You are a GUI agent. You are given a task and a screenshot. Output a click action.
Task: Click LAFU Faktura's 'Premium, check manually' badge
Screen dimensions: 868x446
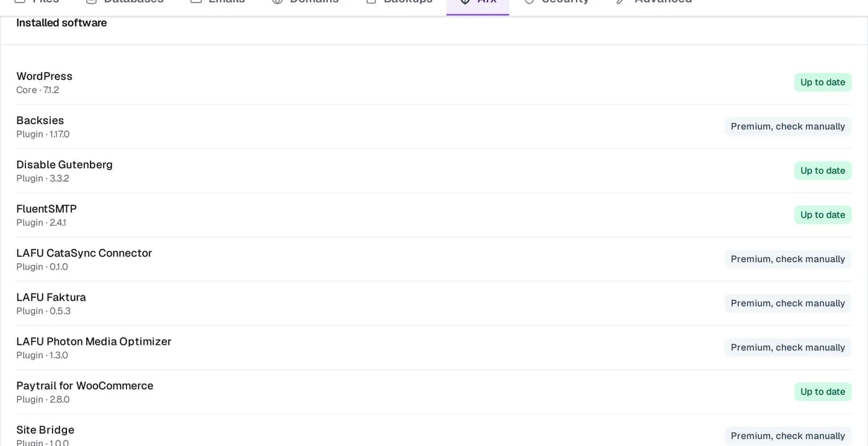point(788,303)
